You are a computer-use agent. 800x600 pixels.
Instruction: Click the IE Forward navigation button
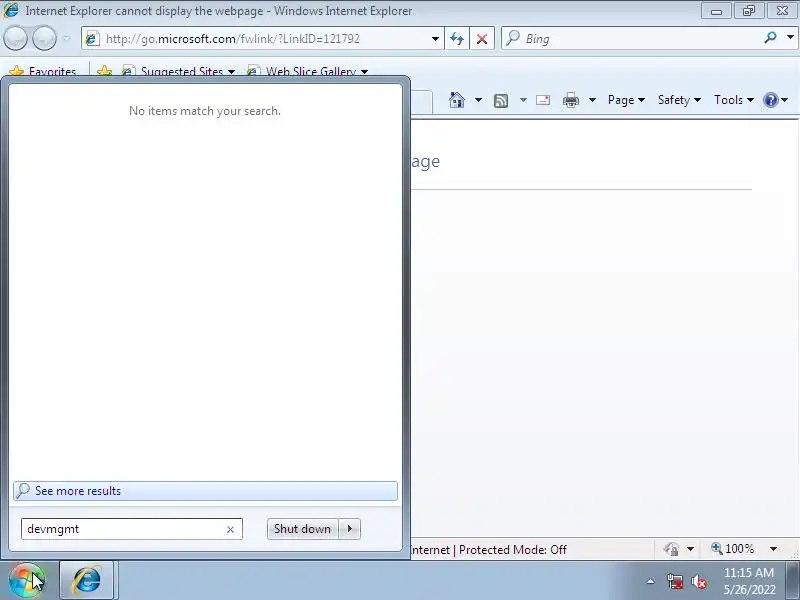click(x=45, y=38)
